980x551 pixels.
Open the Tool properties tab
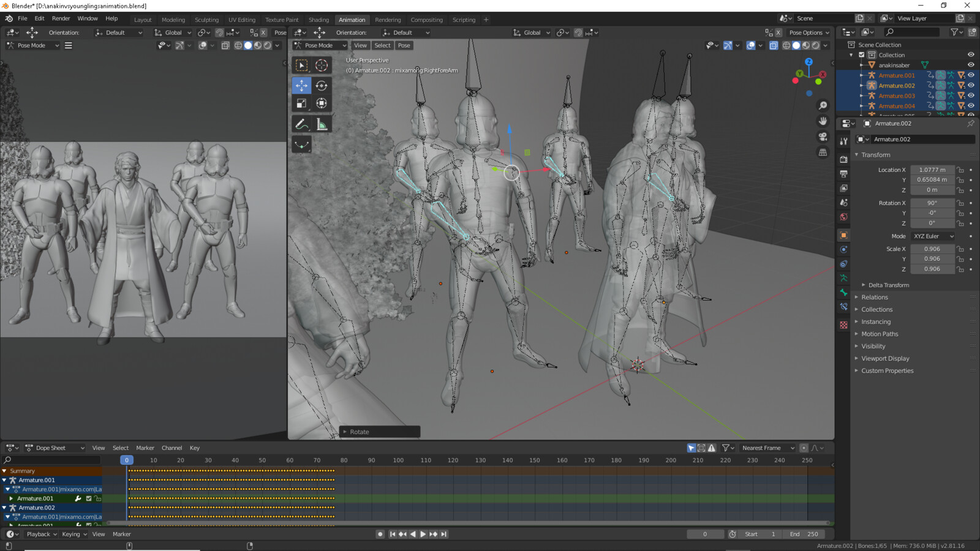pyautogui.click(x=843, y=141)
